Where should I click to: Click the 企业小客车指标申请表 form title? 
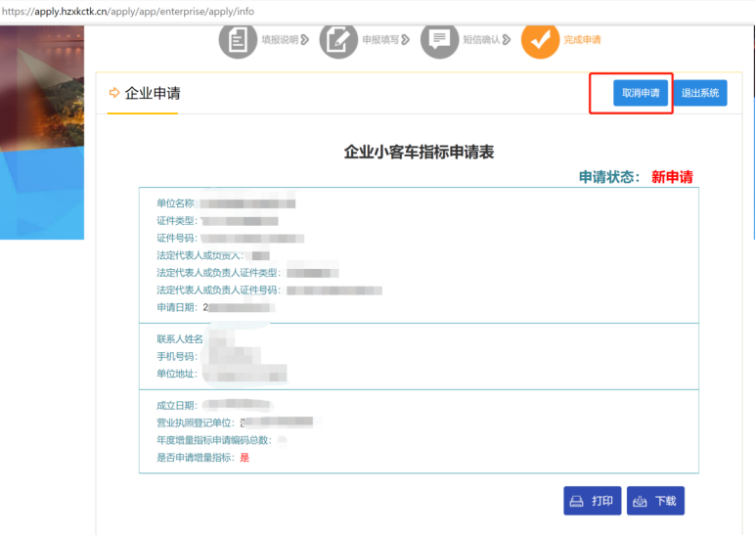pyautogui.click(x=419, y=153)
